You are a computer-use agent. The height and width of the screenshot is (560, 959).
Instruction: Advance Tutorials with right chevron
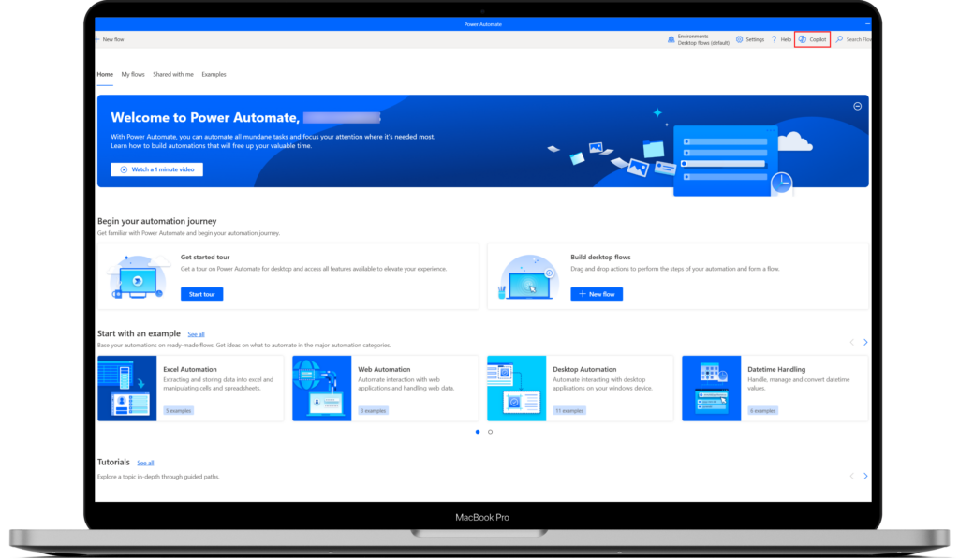tap(864, 476)
